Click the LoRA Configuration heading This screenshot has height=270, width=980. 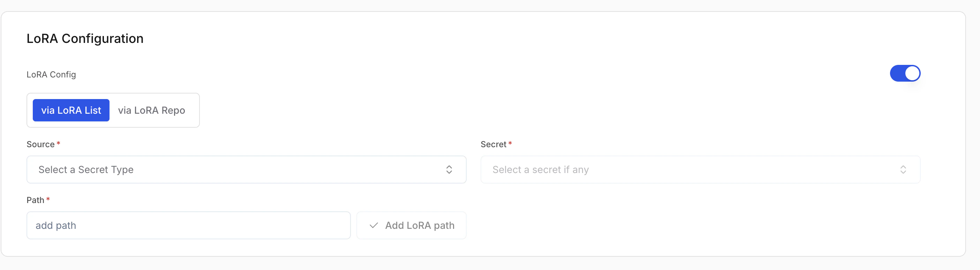85,38
